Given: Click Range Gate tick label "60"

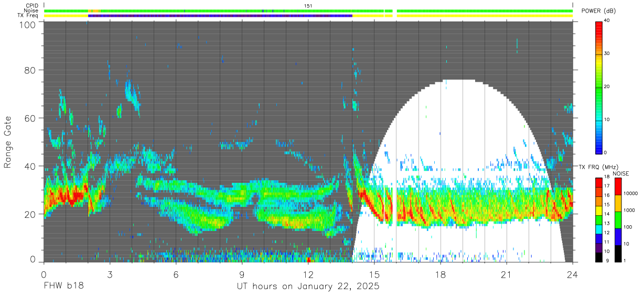Looking at the screenshot, I should pos(30,118).
